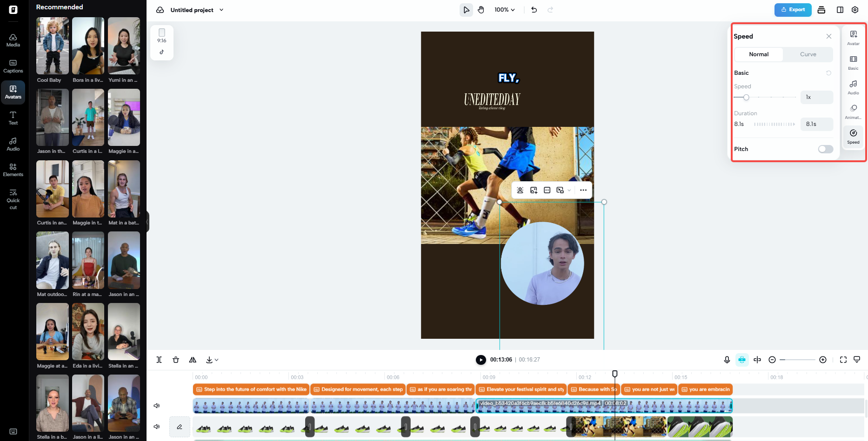
Task: Open the Text panel
Action: (13, 118)
